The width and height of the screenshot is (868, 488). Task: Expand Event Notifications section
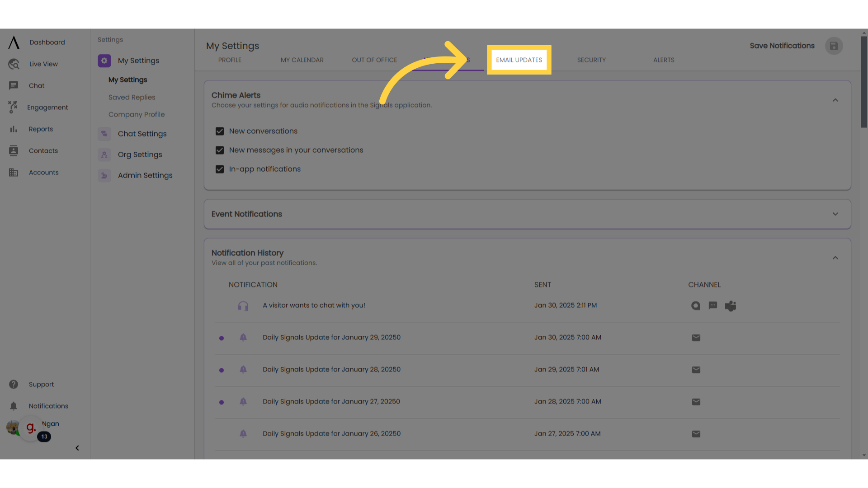tap(836, 214)
